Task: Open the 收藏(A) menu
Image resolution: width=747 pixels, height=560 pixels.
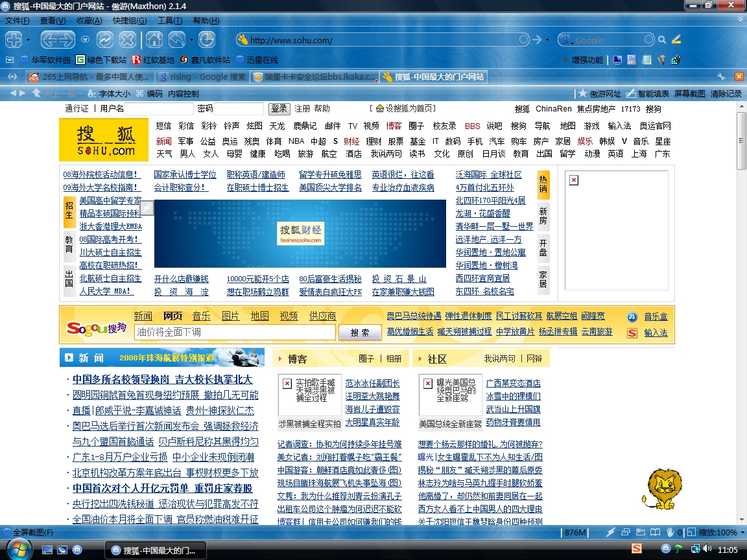Action: [x=89, y=21]
